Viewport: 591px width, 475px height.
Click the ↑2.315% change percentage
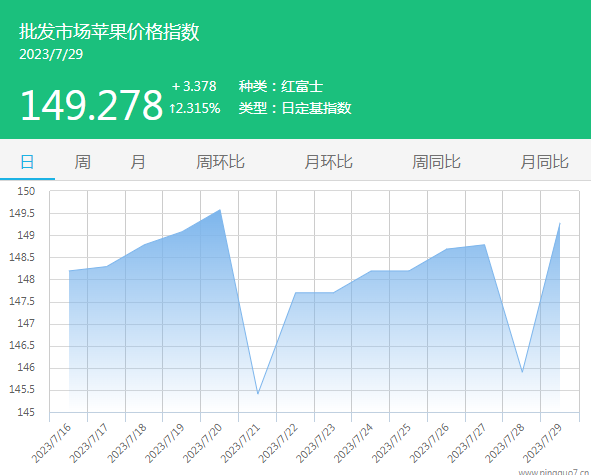click(x=194, y=109)
